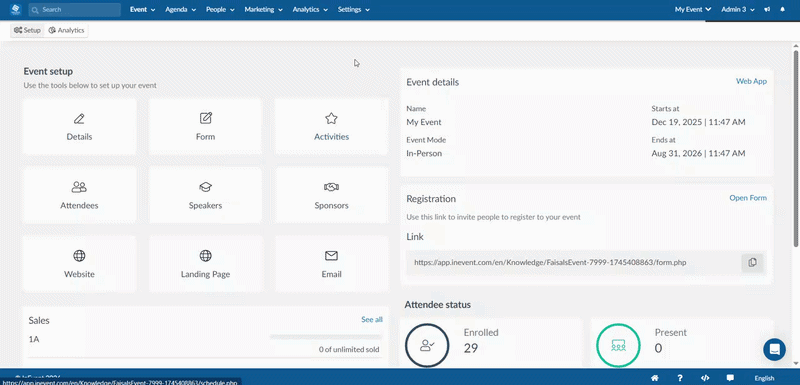Open the Analytics dropdown in navbar

pyautogui.click(x=310, y=10)
